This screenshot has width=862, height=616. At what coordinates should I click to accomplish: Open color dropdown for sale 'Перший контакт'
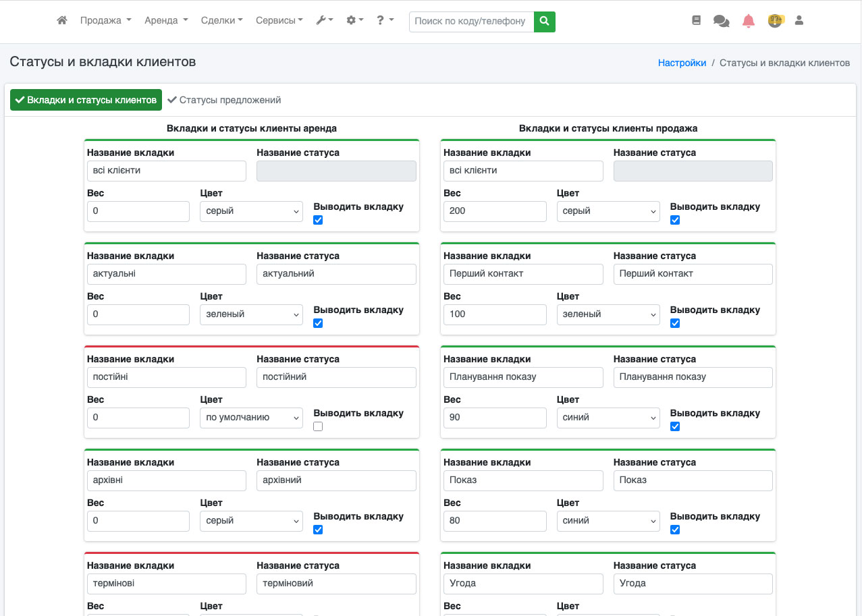pos(608,314)
